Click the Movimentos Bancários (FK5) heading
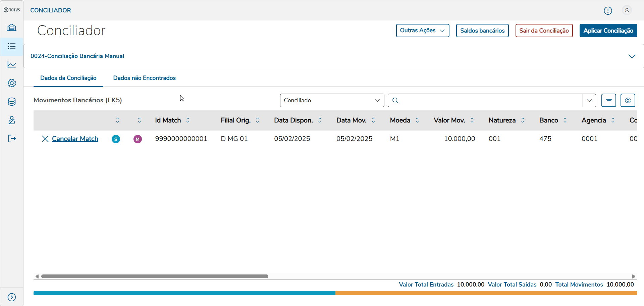 click(x=78, y=100)
